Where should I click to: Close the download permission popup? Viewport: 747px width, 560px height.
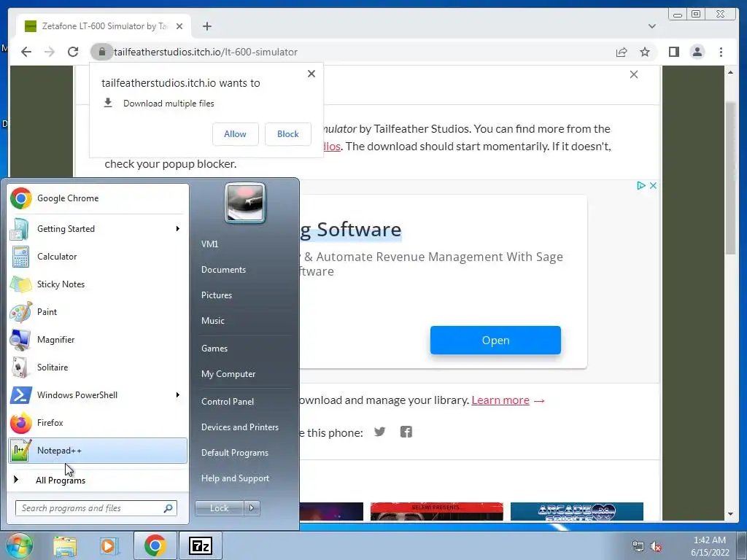coord(311,74)
